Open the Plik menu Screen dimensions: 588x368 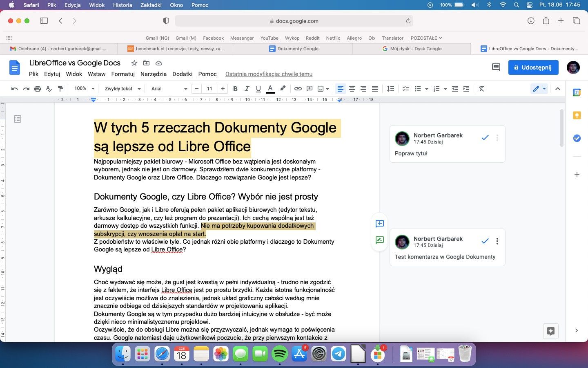pyautogui.click(x=34, y=74)
